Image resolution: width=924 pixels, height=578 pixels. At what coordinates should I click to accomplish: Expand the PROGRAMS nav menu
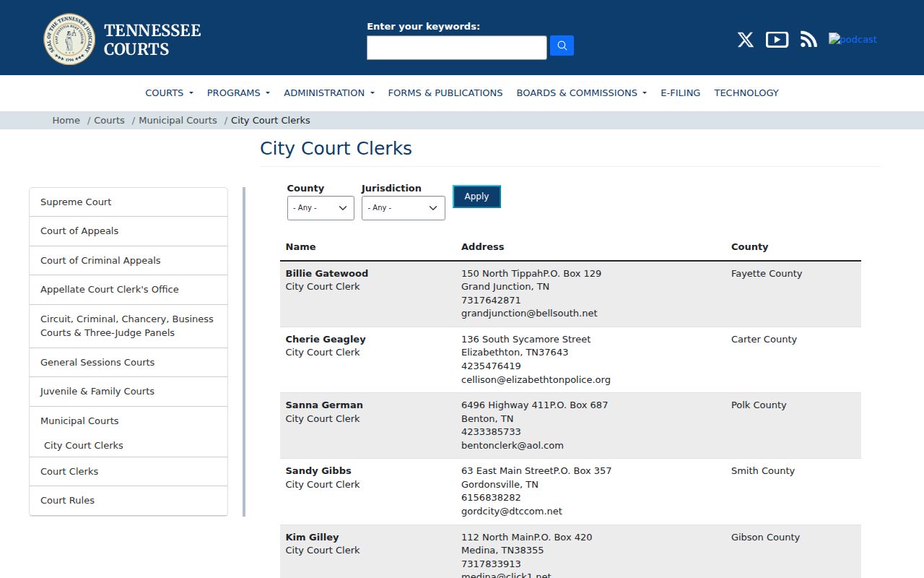pos(238,92)
